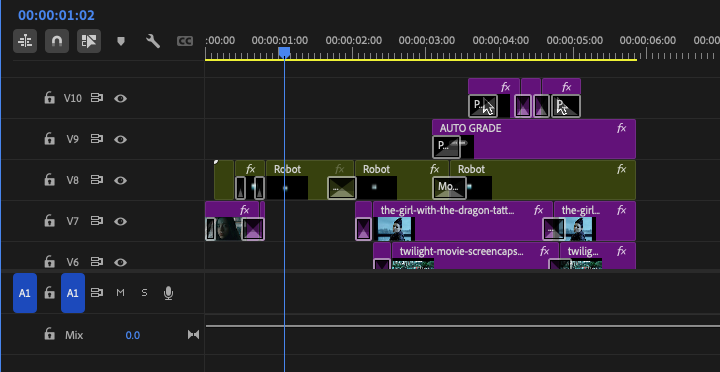
Task: Add a marker to the timeline
Action: pos(121,41)
